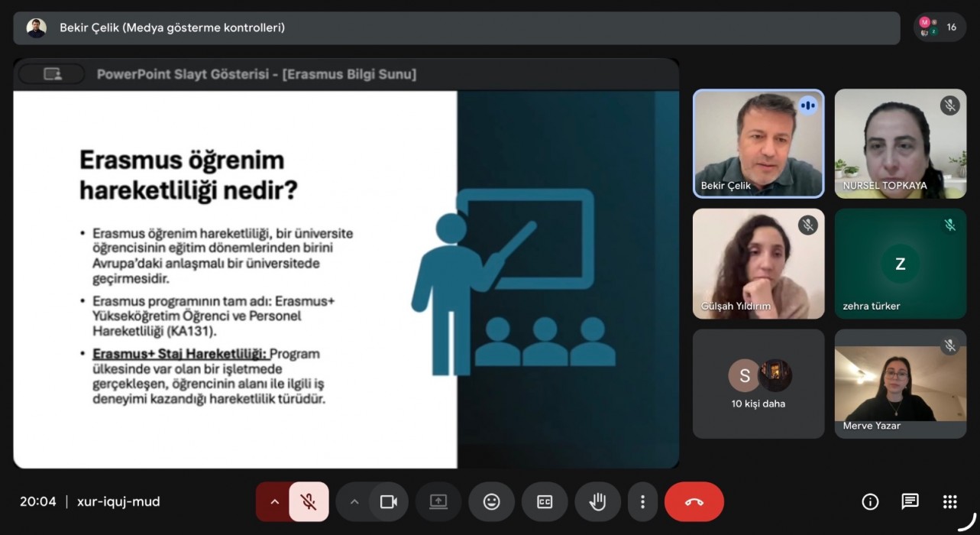Expand video settings chevron beside camera
The height and width of the screenshot is (535, 980).
click(x=354, y=502)
